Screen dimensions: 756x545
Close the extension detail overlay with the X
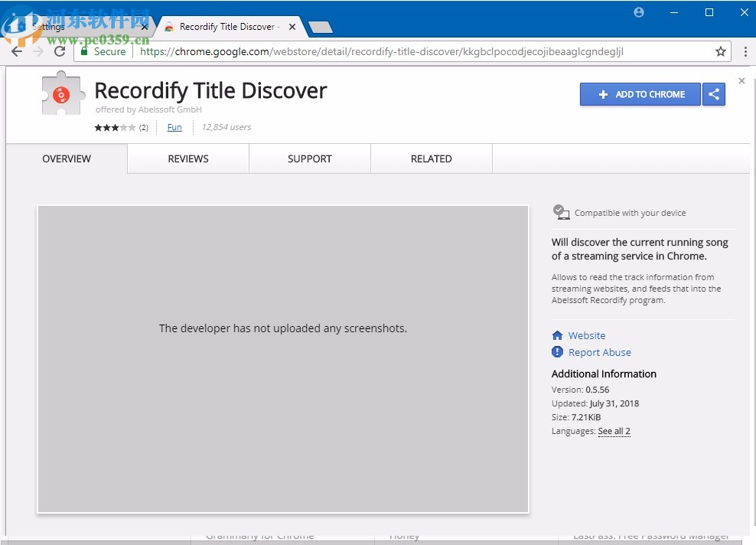click(x=741, y=80)
